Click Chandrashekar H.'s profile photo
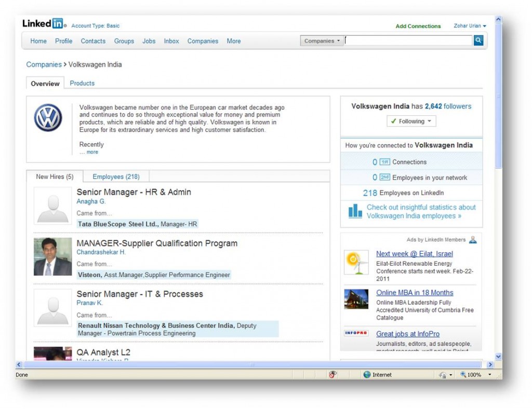532x409 pixels. [52, 256]
